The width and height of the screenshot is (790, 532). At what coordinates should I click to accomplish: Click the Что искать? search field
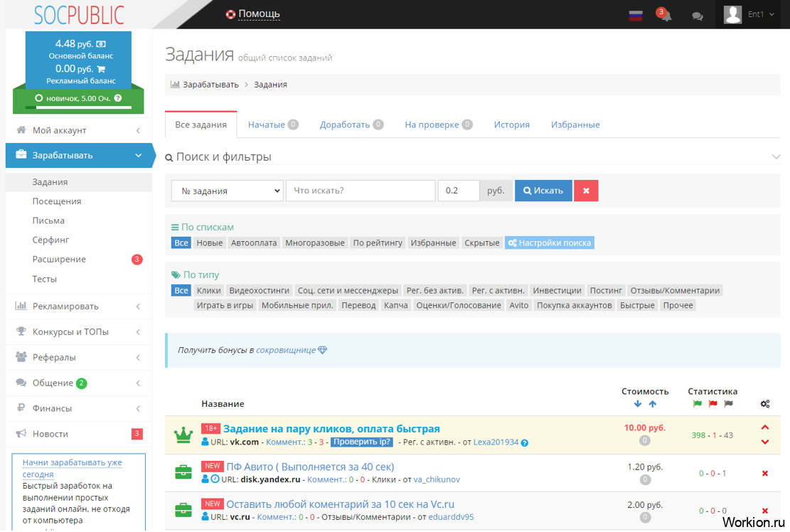tap(361, 191)
